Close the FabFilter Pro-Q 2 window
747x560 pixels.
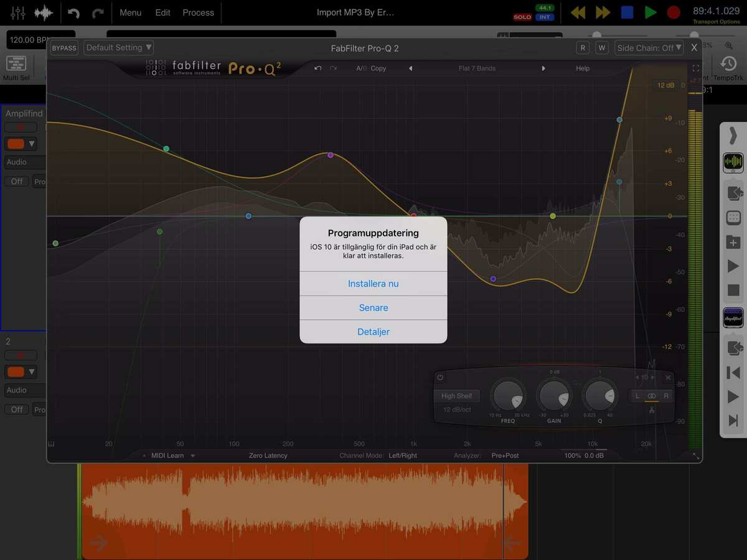(694, 48)
